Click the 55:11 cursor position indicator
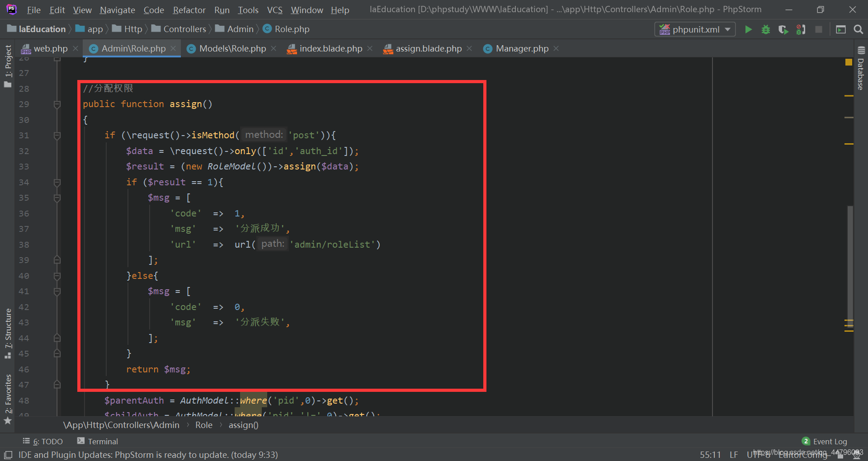This screenshot has width=868, height=461. [x=710, y=455]
